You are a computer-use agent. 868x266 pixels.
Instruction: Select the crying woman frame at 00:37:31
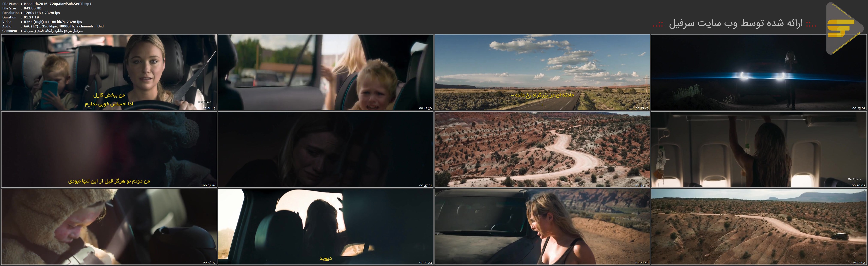(x=326, y=149)
